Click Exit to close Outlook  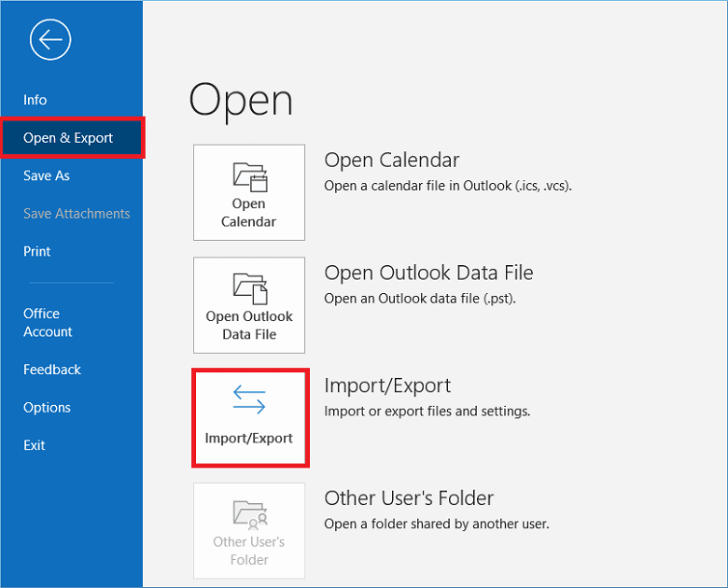35,445
